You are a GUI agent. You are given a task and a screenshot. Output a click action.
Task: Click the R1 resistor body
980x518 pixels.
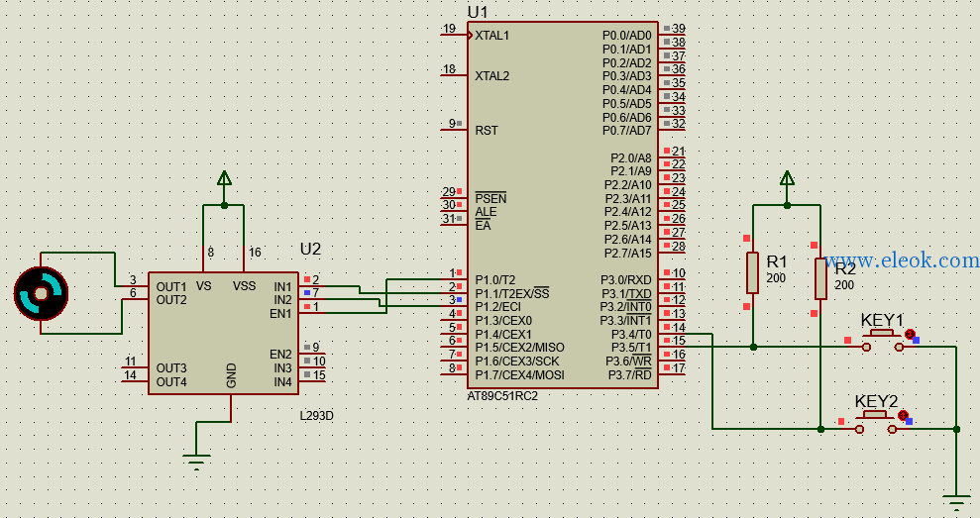(x=752, y=272)
